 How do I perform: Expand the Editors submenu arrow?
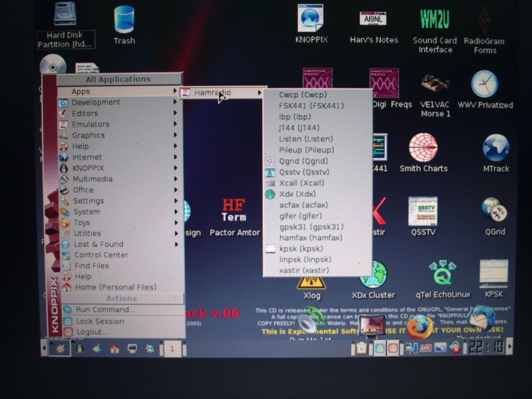[x=175, y=112]
